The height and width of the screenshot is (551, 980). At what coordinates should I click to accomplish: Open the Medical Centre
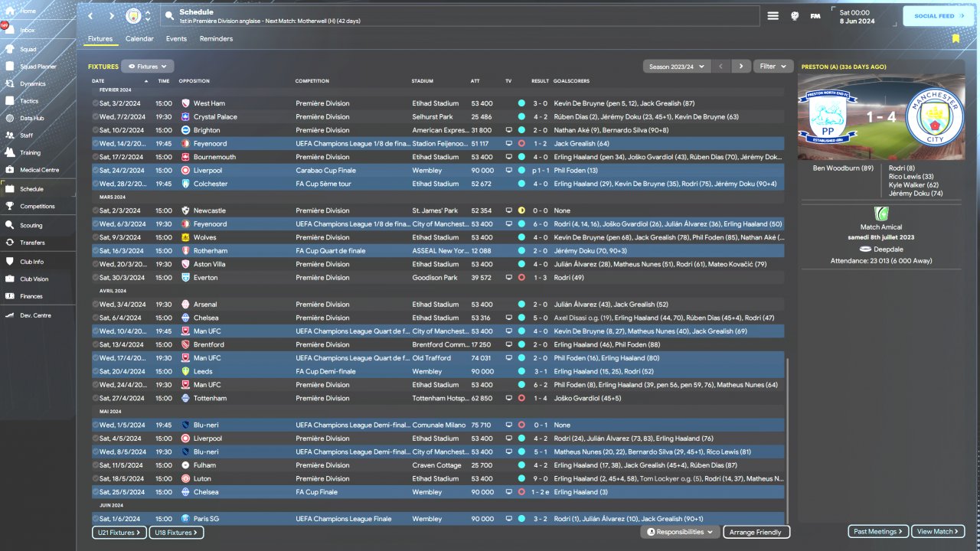(38, 170)
